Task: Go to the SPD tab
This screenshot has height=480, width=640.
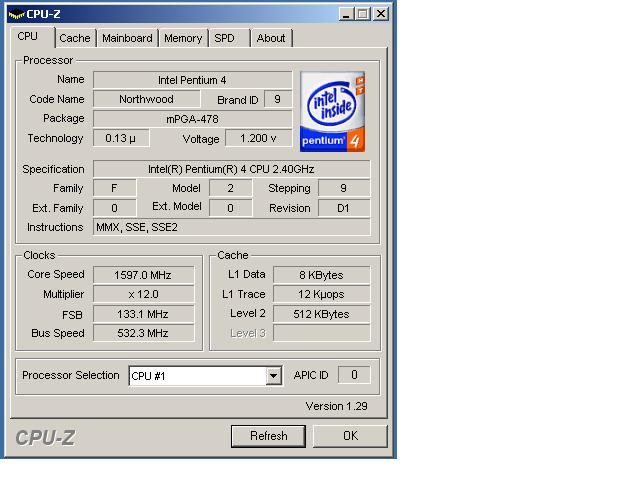Action: (229, 38)
